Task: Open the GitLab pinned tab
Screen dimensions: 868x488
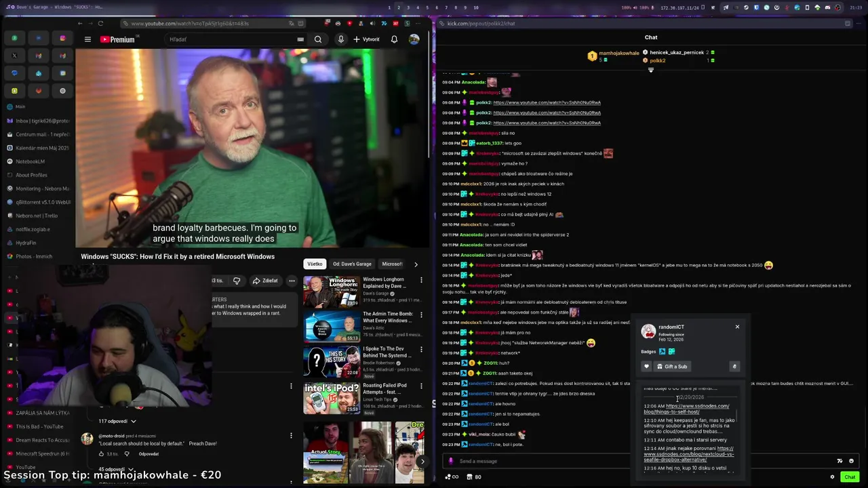Action: pyautogui.click(x=39, y=91)
